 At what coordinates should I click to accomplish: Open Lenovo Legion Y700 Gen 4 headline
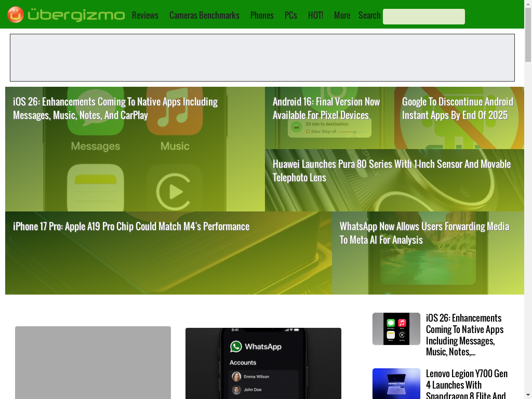click(467, 385)
